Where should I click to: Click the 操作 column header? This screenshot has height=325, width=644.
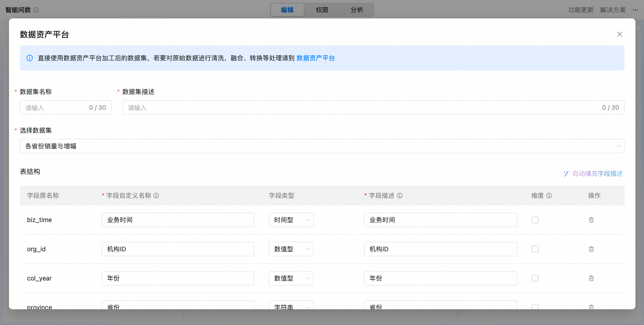click(594, 196)
